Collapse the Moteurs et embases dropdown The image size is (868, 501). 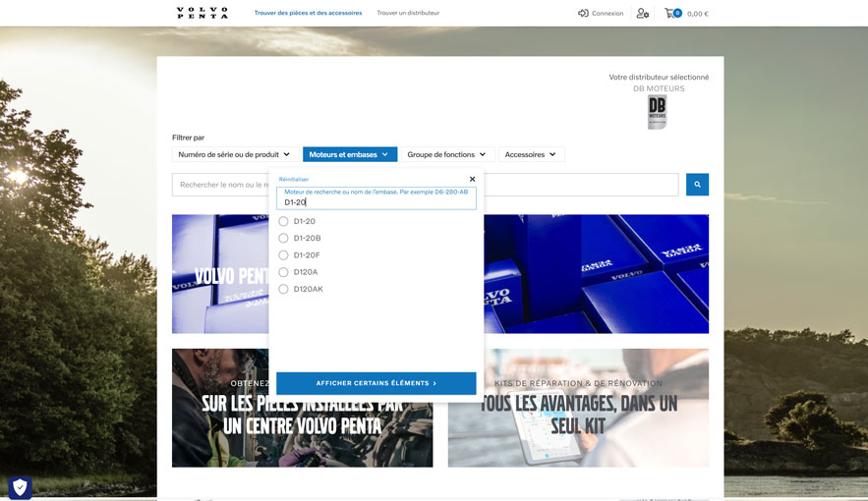pyautogui.click(x=349, y=154)
